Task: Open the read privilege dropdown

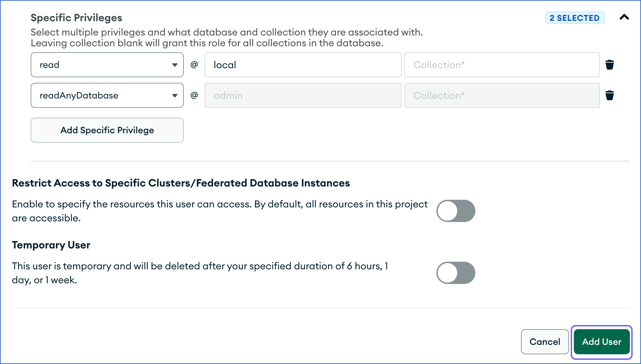Action: pyautogui.click(x=107, y=65)
